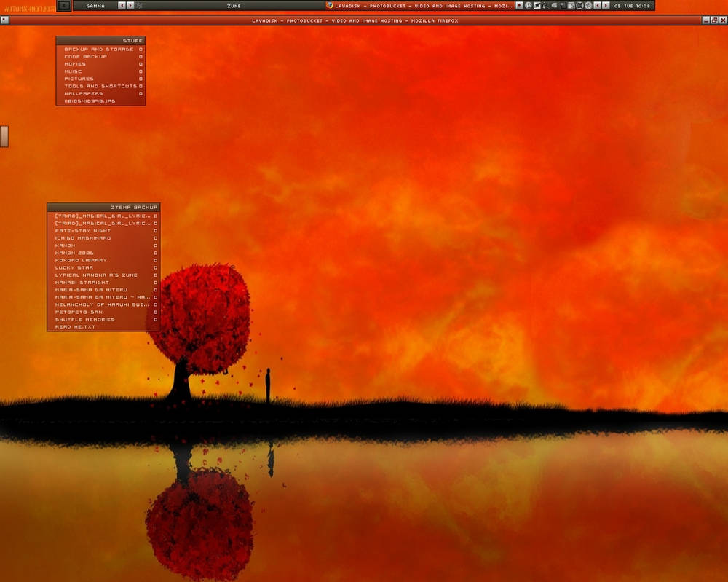Image resolution: width=728 pixels, height=582 pixels.
Task: Click the small icon right of workspace arrows
Action: pos(139,6)
